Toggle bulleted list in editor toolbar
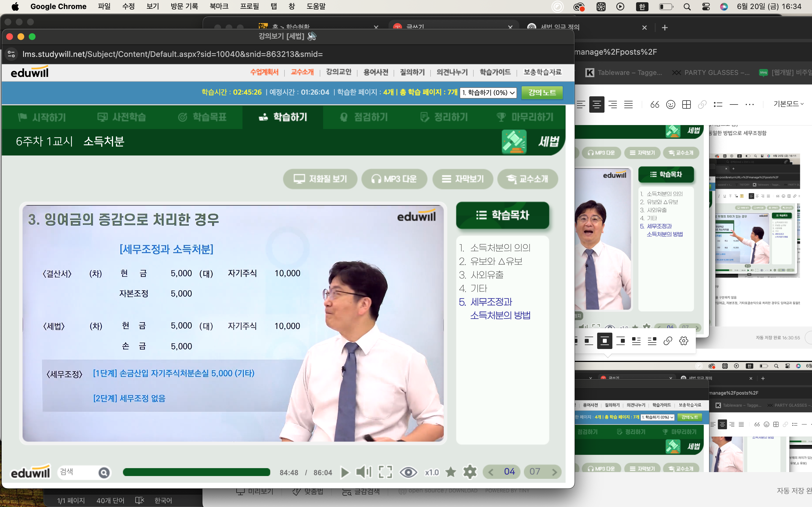Viewport: 812px width, 507px height. (718, 104)
